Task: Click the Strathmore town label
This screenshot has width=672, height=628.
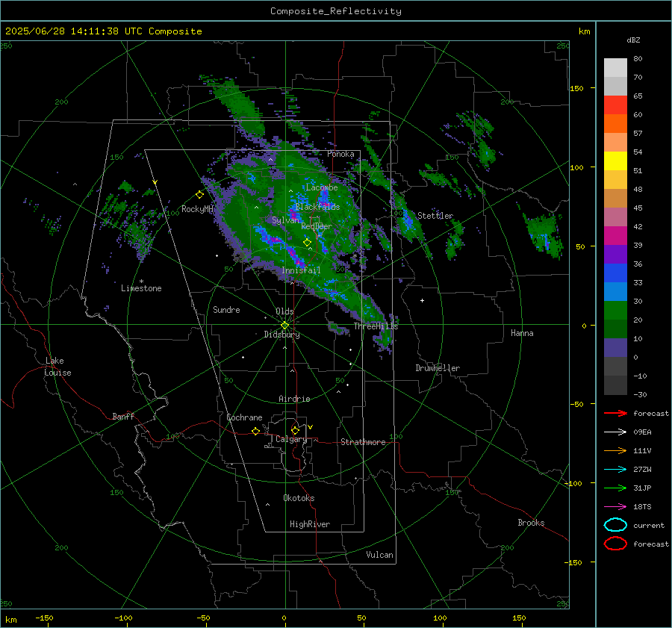Action: [363, 442]
